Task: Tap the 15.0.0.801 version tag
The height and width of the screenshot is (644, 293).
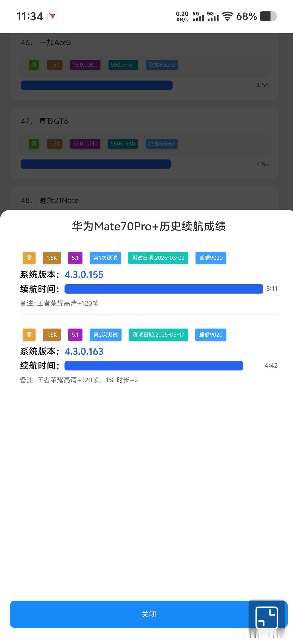Action: point(85,65)
